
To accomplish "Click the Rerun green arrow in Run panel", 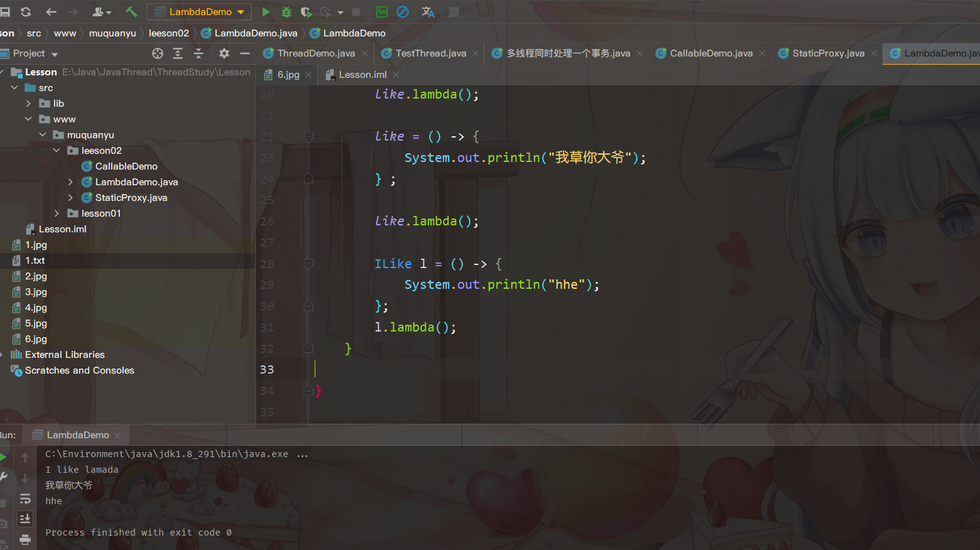I will [x=3, y=457].
